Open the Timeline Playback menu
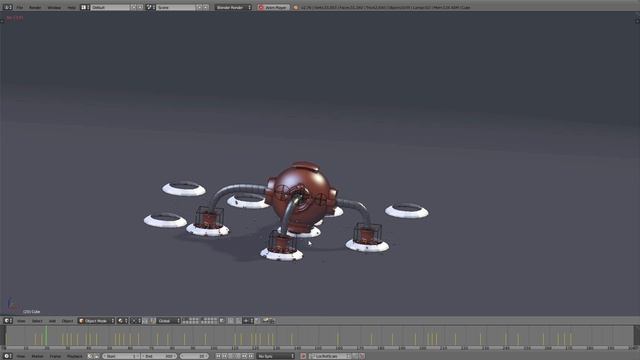This screenshot has height=360, width=640. point(74,356)
